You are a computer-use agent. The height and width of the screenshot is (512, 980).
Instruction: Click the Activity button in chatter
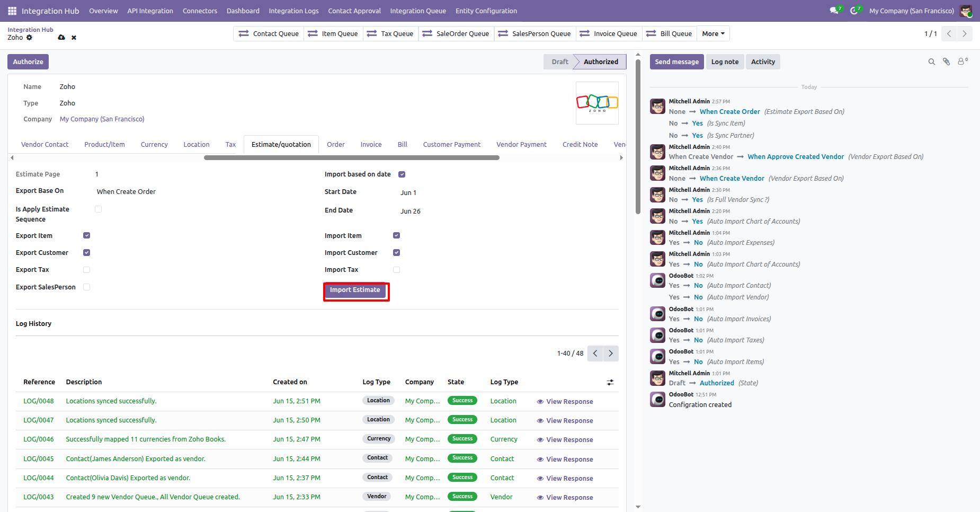tap(763, 62)
